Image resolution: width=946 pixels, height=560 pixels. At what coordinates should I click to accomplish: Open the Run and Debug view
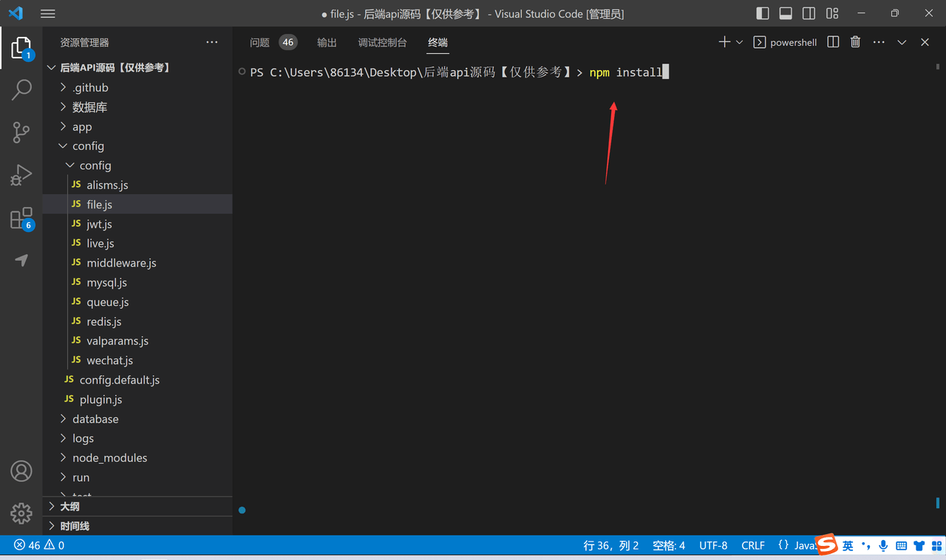(21, 175)
